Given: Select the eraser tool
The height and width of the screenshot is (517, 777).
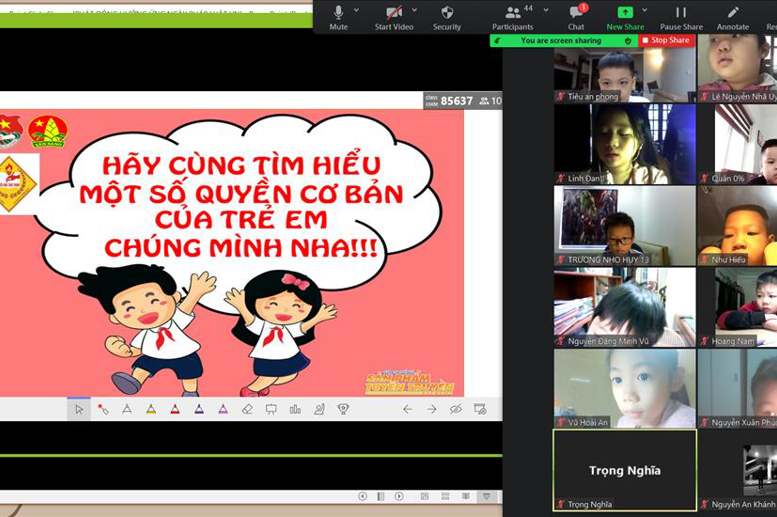Looking at the screenshot, I should point(247,409).
